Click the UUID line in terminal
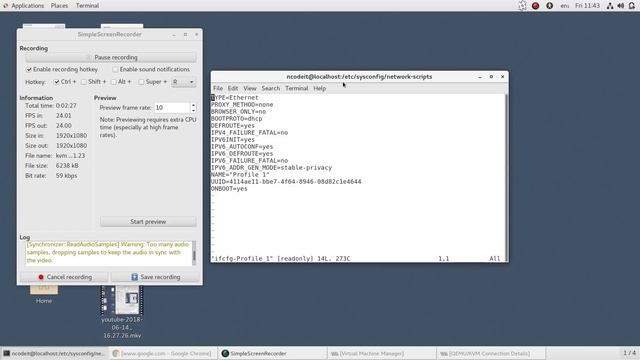This screenshot has width=640, height=360. pos(286,182)
